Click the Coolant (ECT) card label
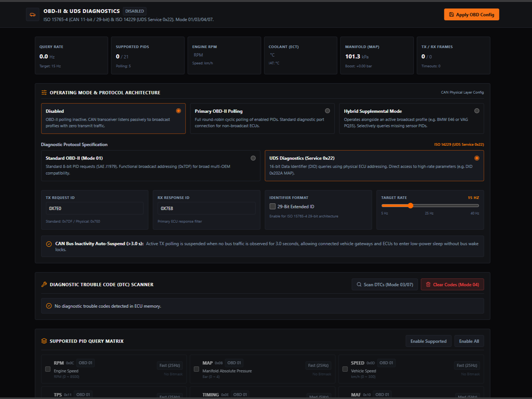Image resolution: width=532 pixels, height=399 pixels. pos(284,47)
